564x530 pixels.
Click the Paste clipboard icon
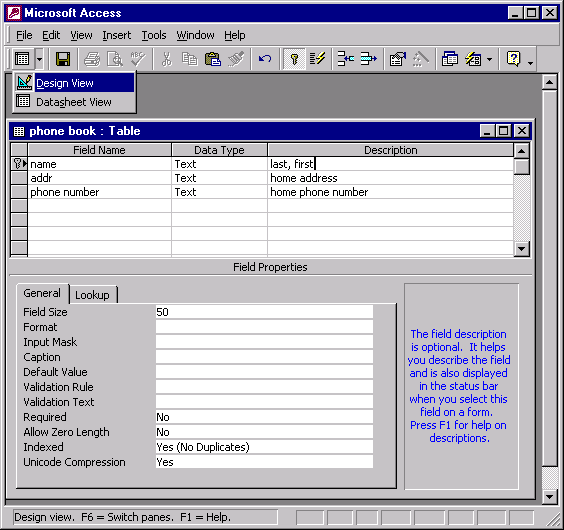tap(213, 59)
